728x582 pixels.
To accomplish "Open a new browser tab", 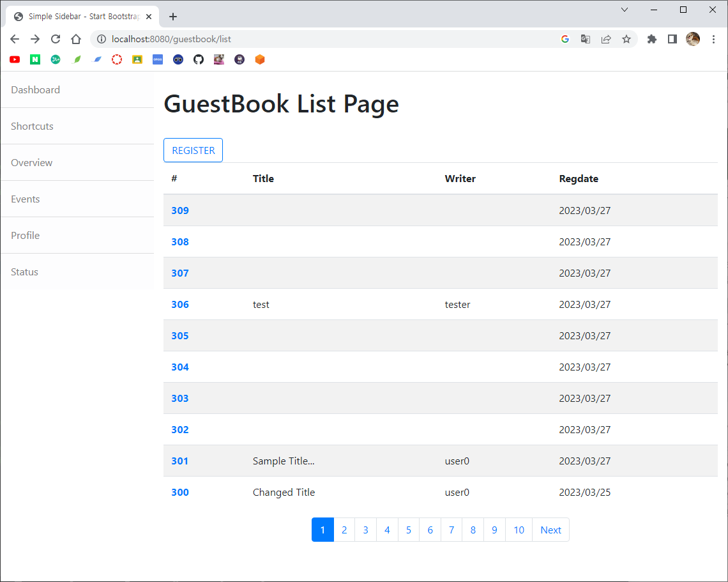I will [173, 17].
